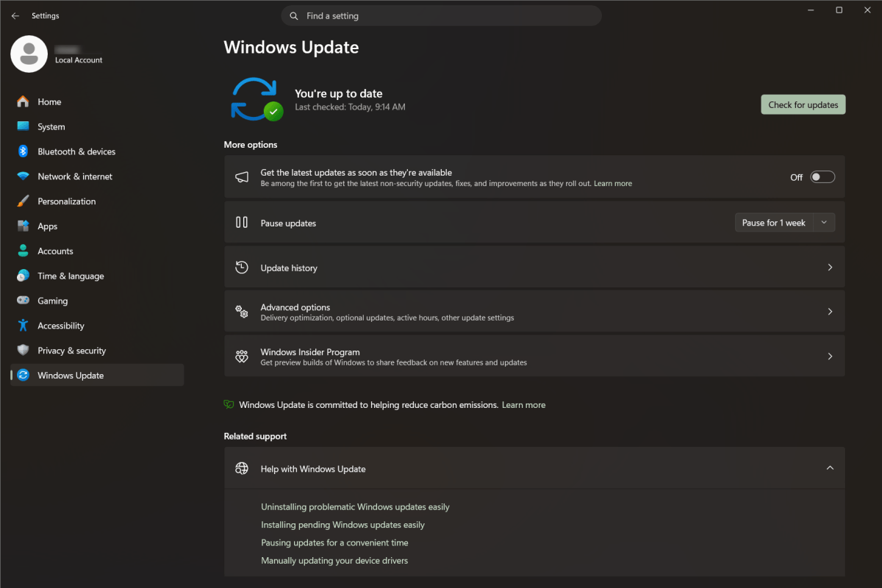
Task: Click the Time & language globe clock icon
Action: pos(23,276)
